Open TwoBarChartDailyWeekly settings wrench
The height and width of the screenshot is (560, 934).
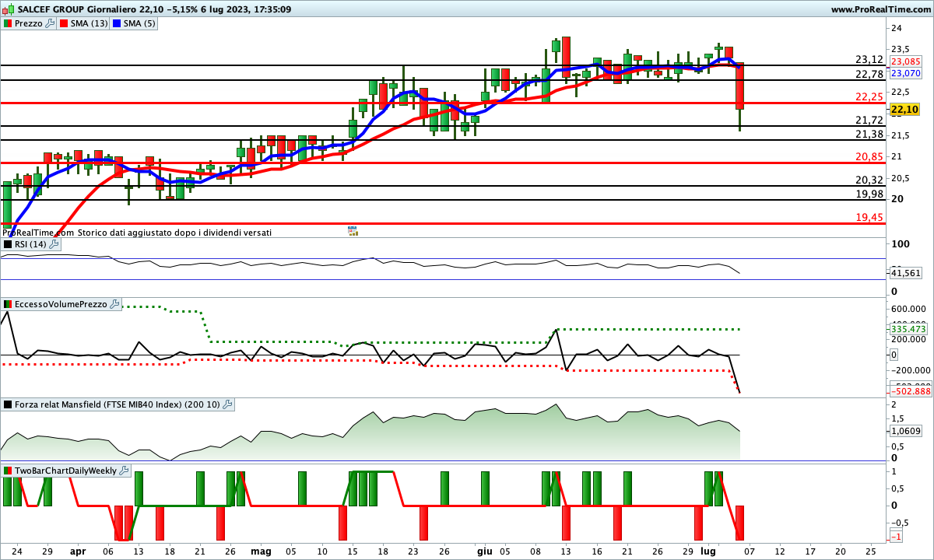pyautogui.click(x=125, y=471)
